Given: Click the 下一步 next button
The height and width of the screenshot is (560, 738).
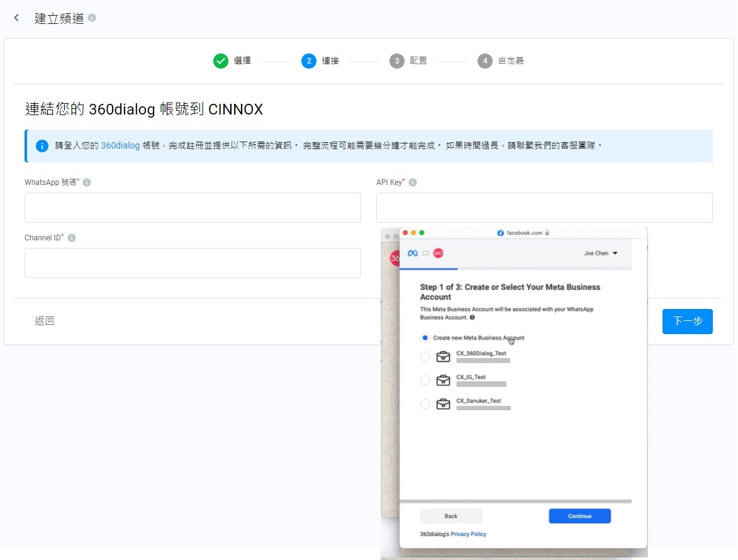Looking at the screenshot, I should coord(687,322).
